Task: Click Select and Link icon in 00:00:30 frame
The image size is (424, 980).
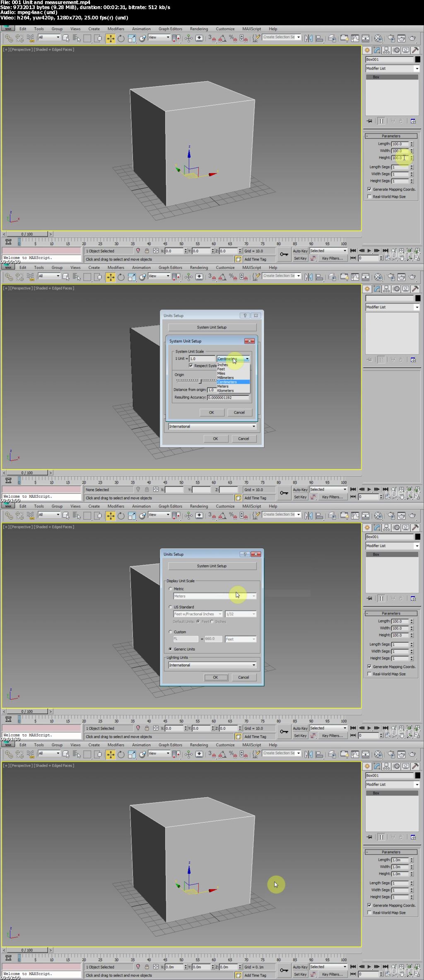Action: tap(9, 39)
